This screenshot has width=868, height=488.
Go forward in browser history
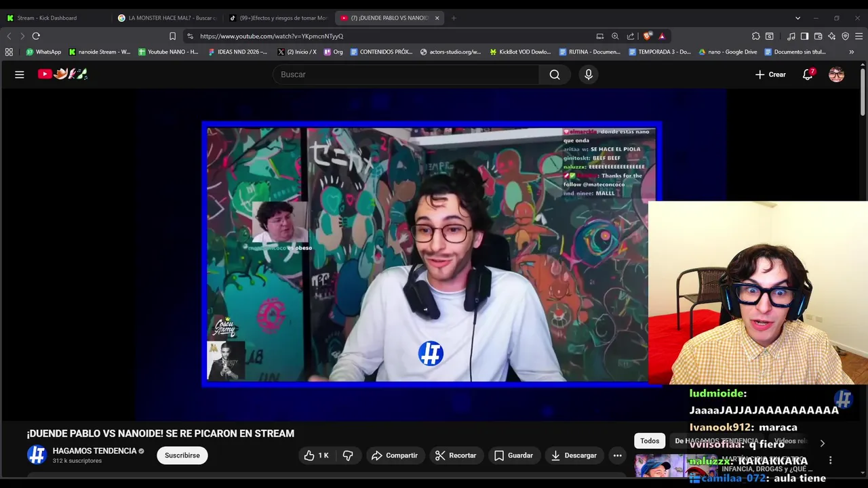coord(22,36)
